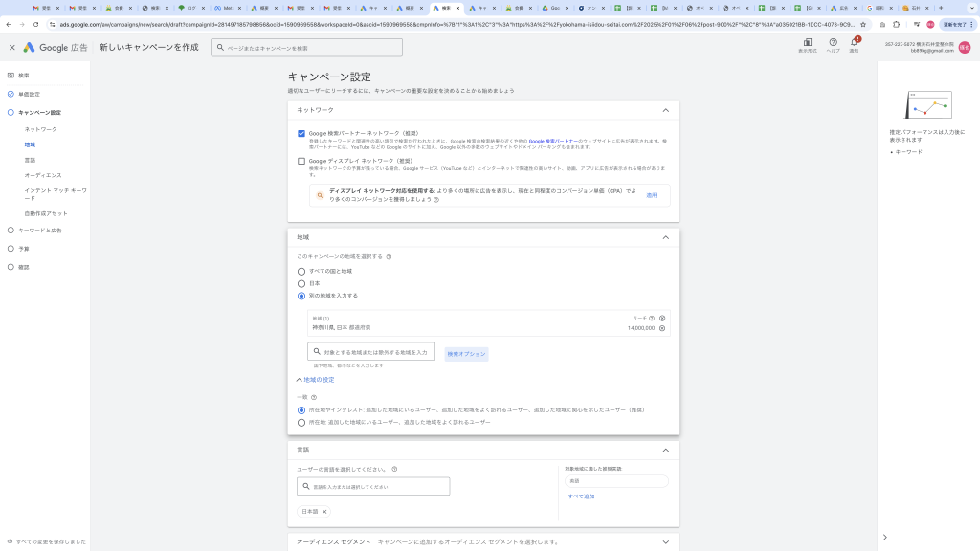Open the 通知 notifications bell
Screen dimensions: 980x551
coord(854,43)
